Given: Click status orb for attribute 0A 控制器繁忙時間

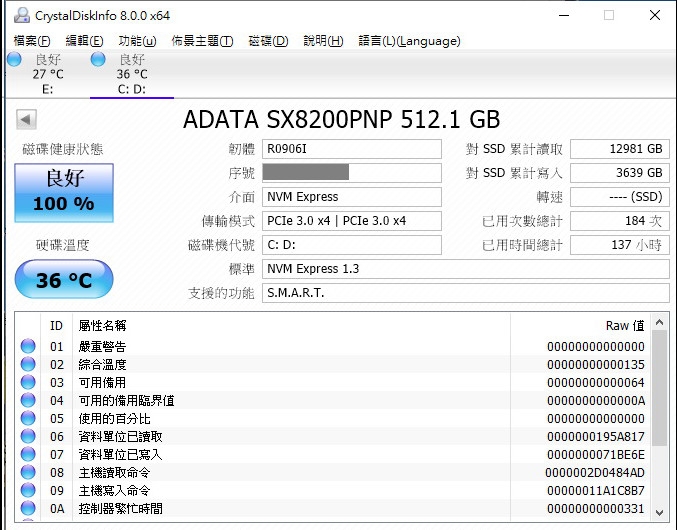Looking at the screenshot, I should click(28, 508).
